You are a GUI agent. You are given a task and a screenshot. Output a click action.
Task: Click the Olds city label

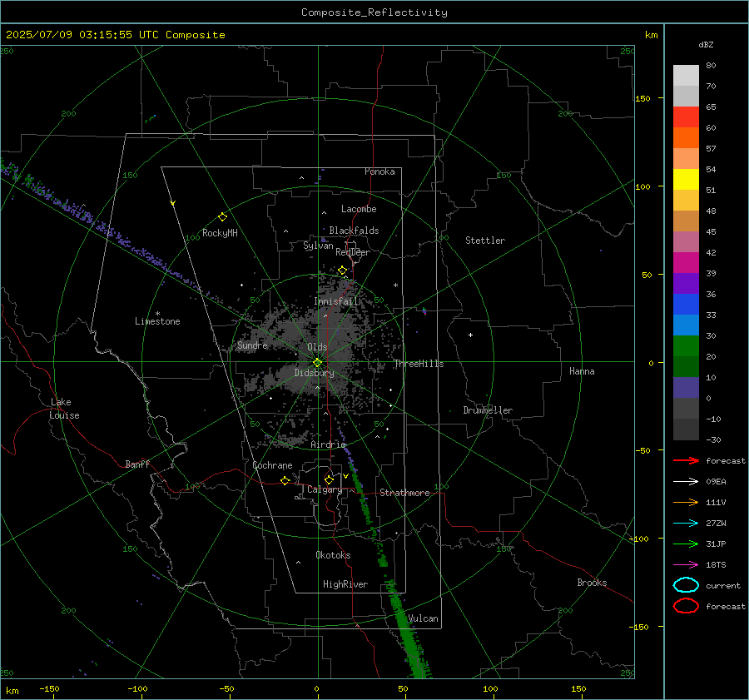(x=317, y=347)
